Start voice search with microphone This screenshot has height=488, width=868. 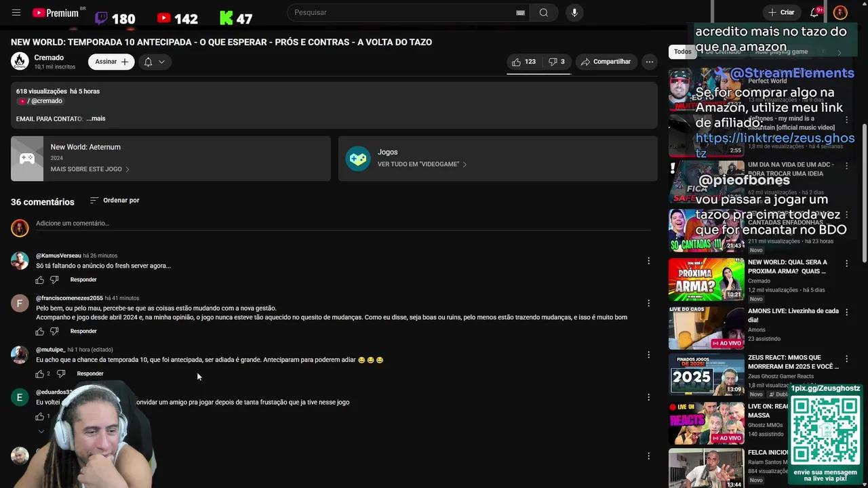click(x=574, y=13)
